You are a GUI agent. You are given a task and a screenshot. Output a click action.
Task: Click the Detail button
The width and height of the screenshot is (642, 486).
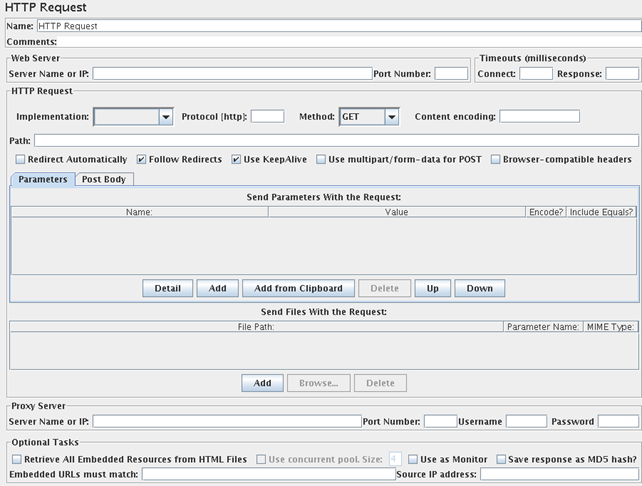pyautogui.click(x=167, y=288)
